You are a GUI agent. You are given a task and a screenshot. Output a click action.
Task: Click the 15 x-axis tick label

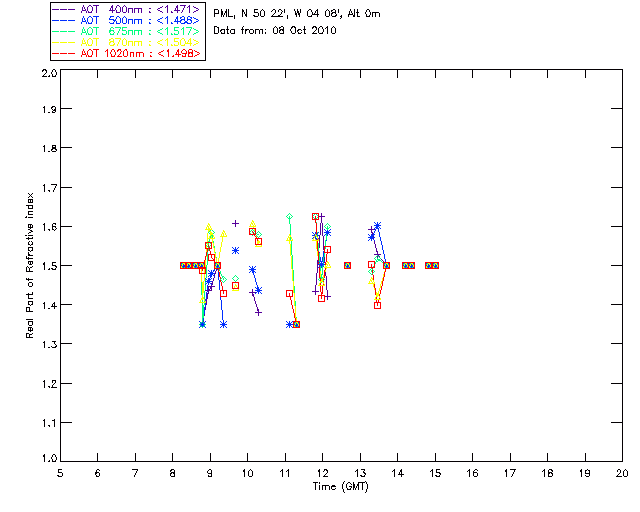coord(435,473)
